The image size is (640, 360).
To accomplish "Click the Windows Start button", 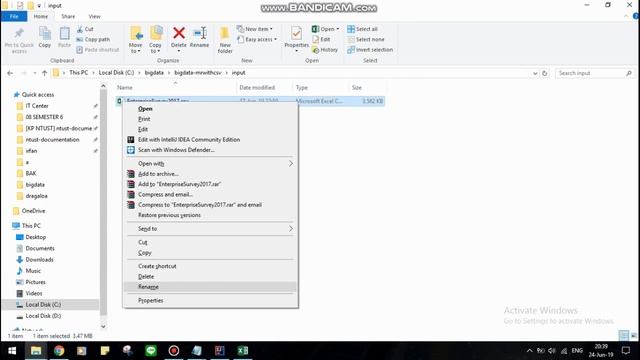I will tap(12, 351).
